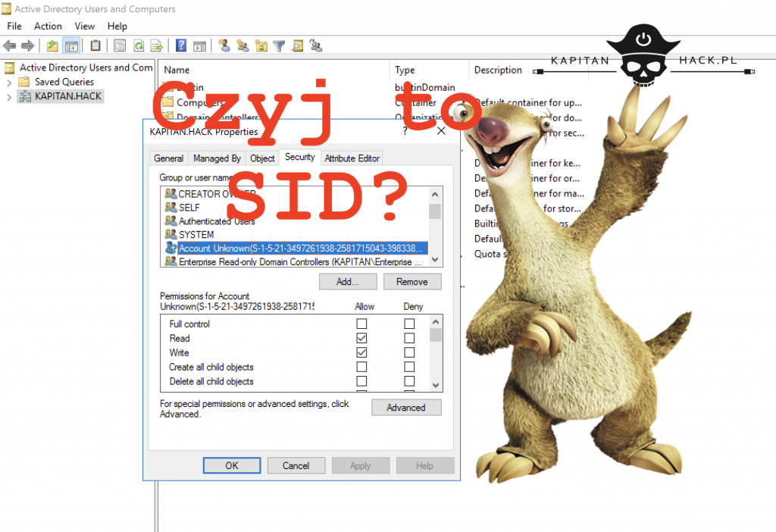Open the Help menu
Viewport: 776px width, 532px height.
[x=117, y=27]
